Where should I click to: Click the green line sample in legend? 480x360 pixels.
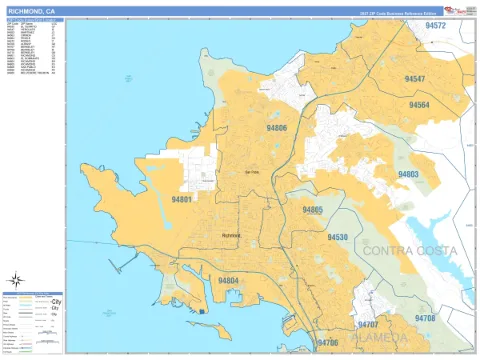click(26, 351)
